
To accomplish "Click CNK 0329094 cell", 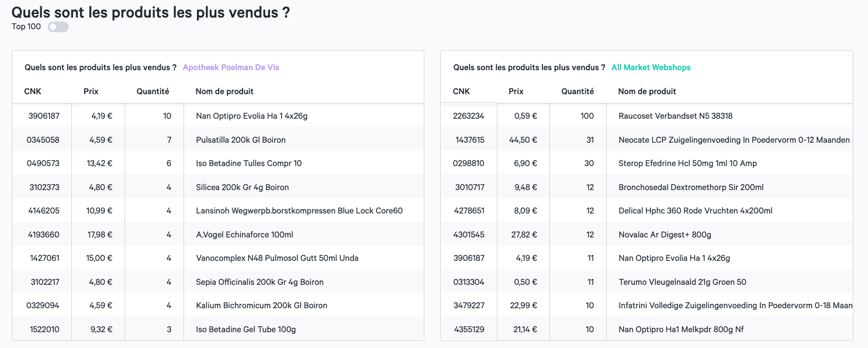I will click(43, 305).
